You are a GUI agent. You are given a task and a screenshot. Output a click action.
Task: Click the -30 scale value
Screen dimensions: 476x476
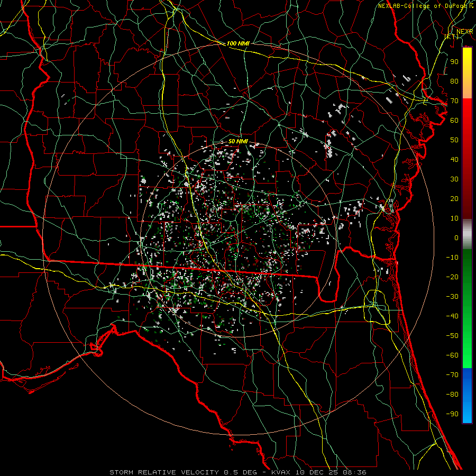[x=452, y=297]
